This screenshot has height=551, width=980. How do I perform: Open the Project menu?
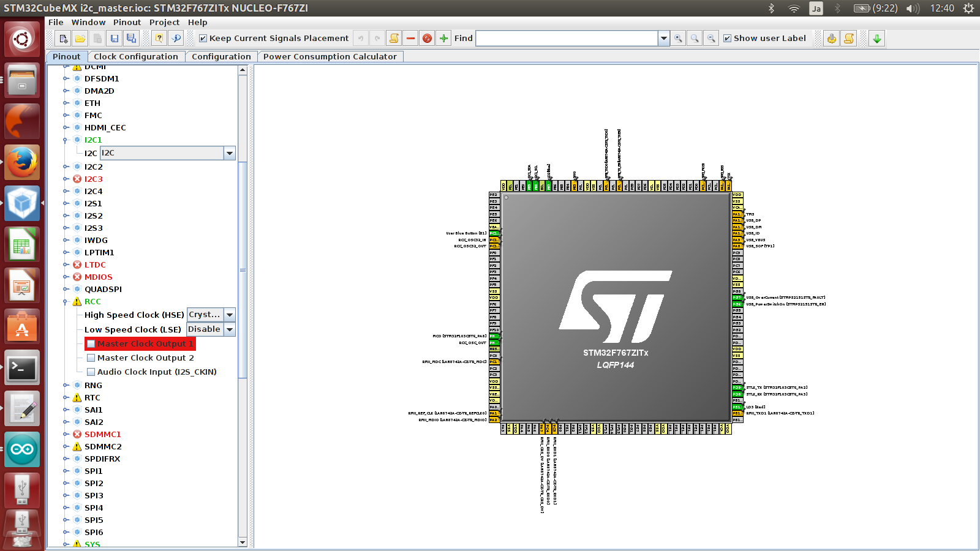[164, 22]
